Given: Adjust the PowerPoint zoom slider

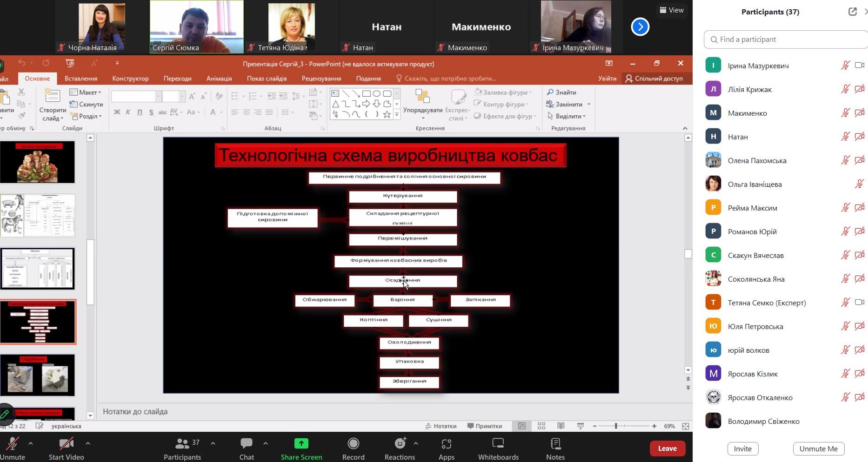Looking at the screenshot, I should point(616,426).
